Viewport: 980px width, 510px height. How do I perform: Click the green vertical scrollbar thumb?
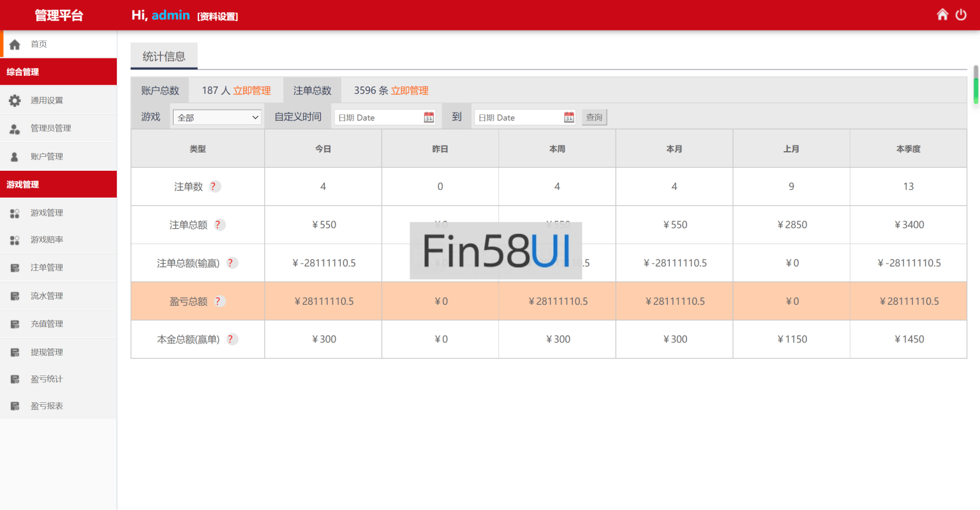[x=976, y=89]
